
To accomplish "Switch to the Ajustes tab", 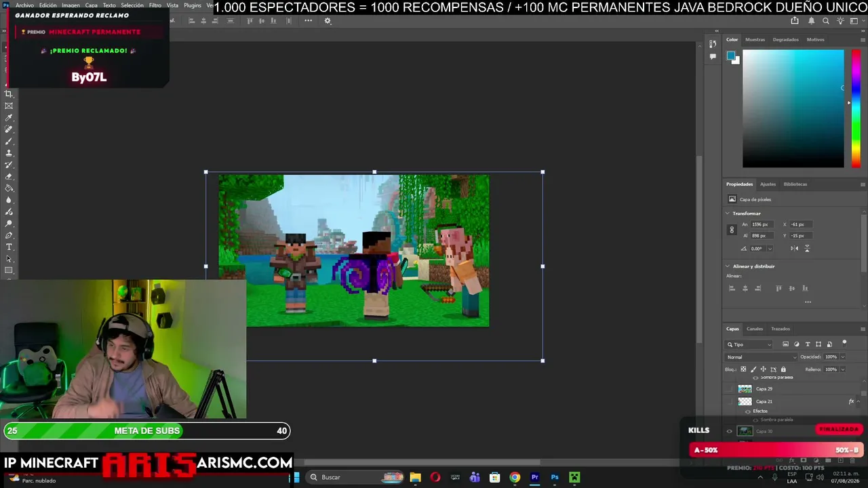I will click(768, 184).
